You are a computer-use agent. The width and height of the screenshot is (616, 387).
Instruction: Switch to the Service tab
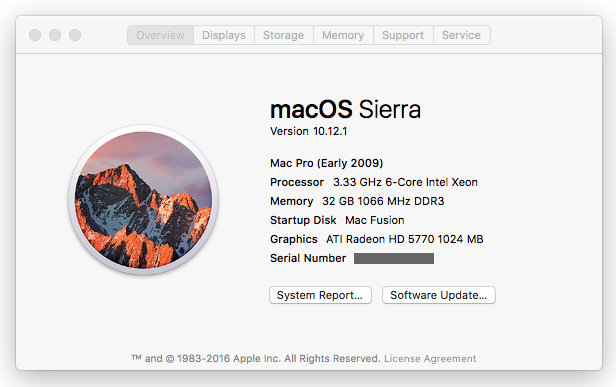(x=461, y=35)
